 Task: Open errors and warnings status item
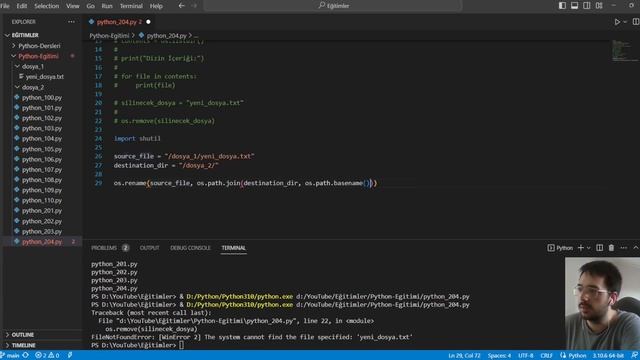coord(47,356)
